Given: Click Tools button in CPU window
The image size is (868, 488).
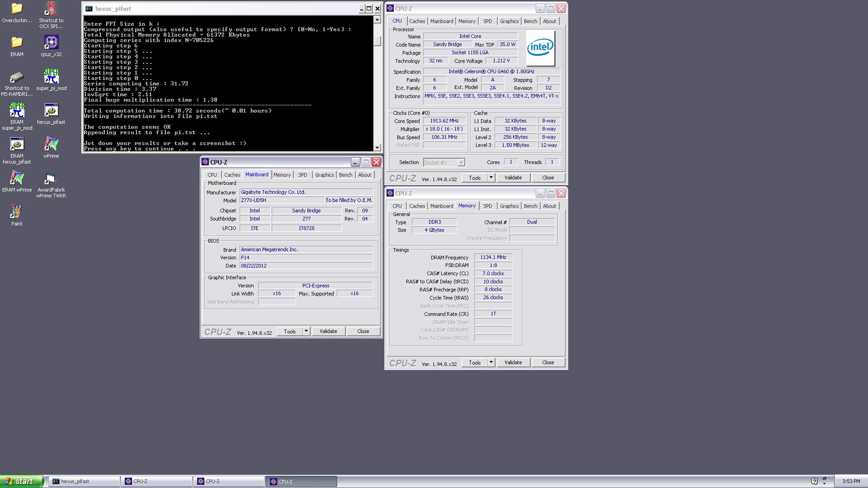Looking at the screenshot, I should point(475,178).
